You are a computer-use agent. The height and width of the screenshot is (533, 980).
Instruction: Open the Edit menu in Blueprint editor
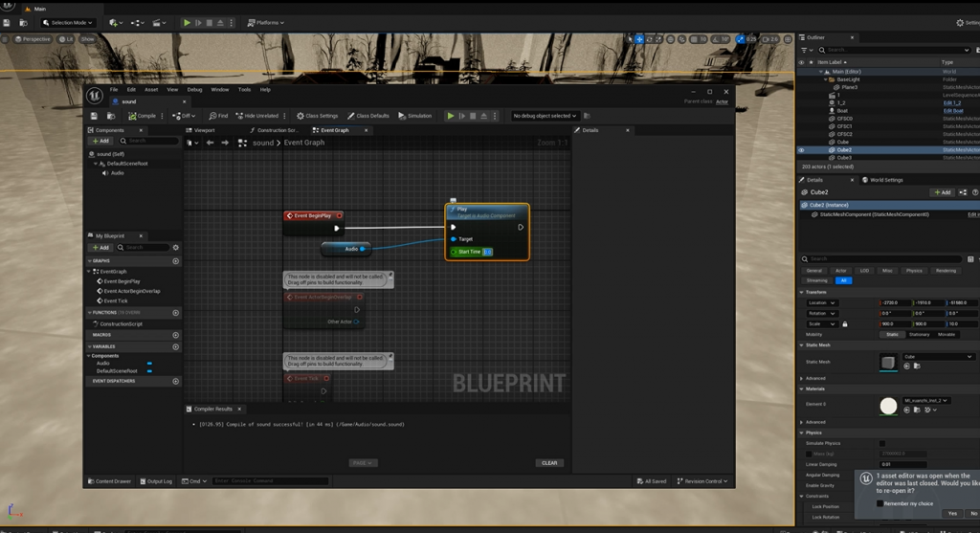click(131, 89)
